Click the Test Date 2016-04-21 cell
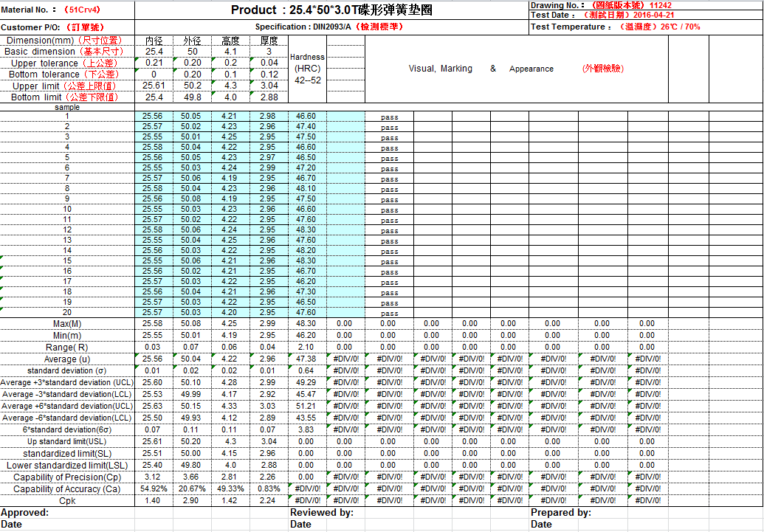Image resolution: width=764 pixels, height=532 pixels. click(x=598, y=15)
